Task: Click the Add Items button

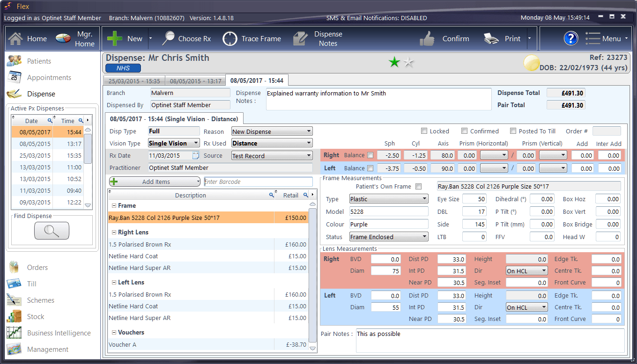Action: (x=155, y=182)
